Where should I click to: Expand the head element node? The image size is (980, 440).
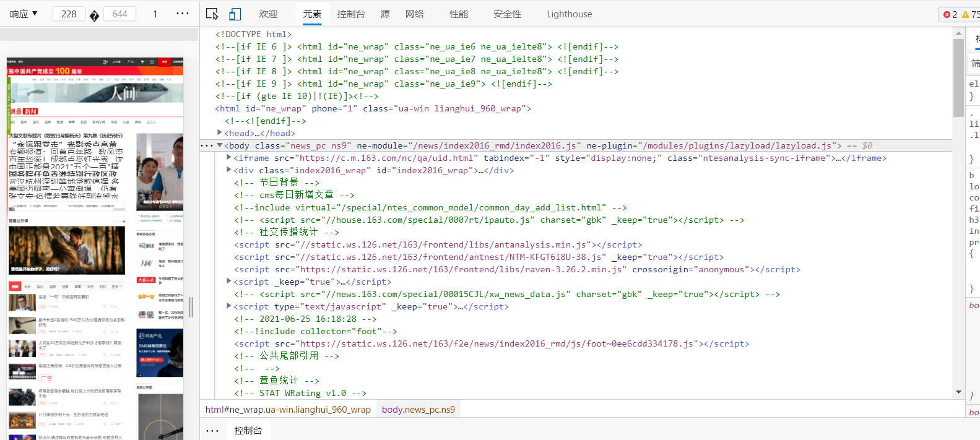pos(220,132)
